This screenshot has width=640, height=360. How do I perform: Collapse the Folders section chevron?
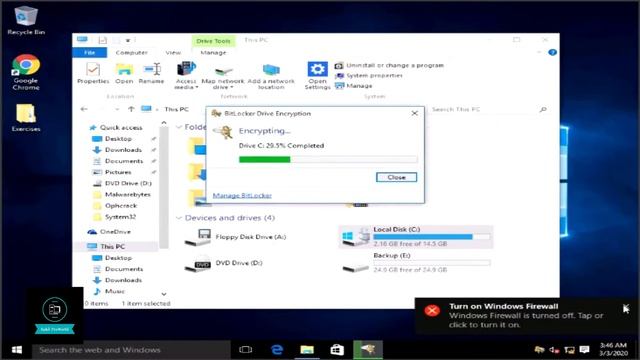point(179,127)
